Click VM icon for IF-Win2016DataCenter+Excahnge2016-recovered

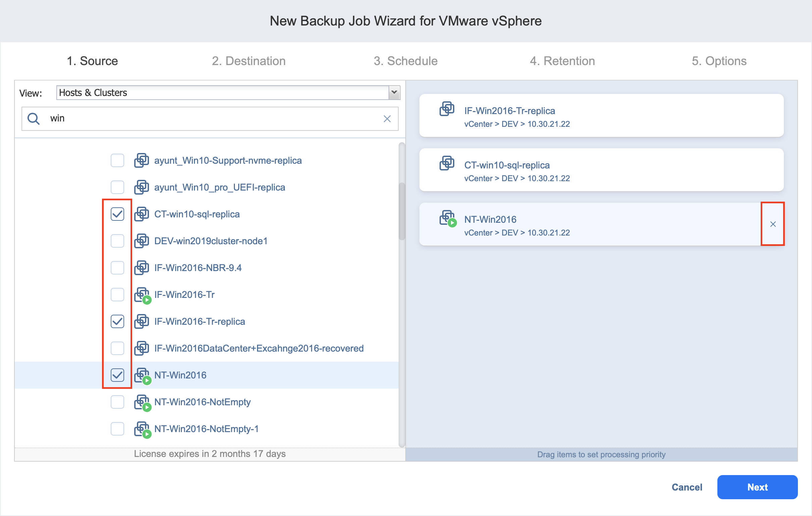coord(142,348)
